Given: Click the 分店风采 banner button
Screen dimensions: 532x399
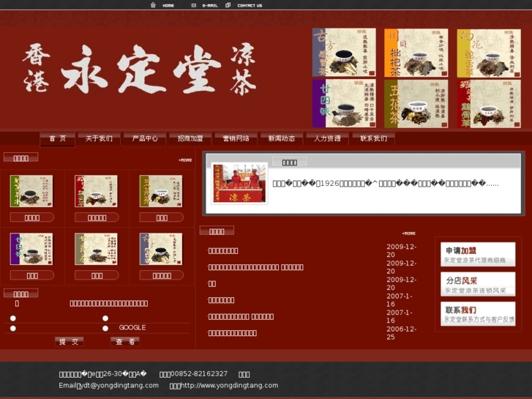Looking at the screenshot, I should click(x=478, y=284).
